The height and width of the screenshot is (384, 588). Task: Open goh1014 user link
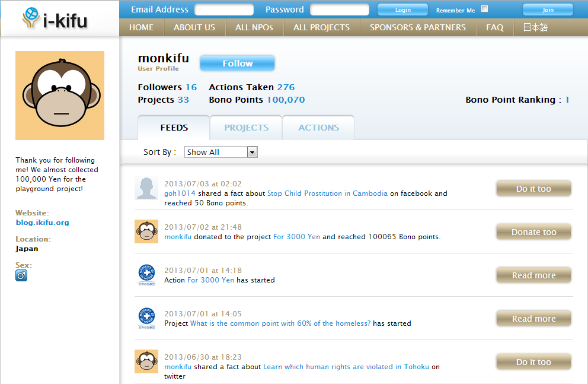click(x=180, y=193)
